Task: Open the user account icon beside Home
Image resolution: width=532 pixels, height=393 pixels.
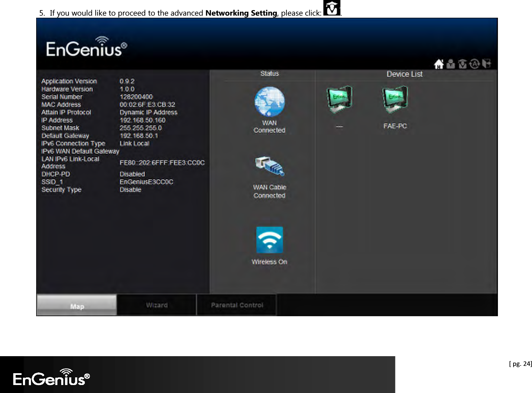Action: pyautogui.click(x=451, y=64)
